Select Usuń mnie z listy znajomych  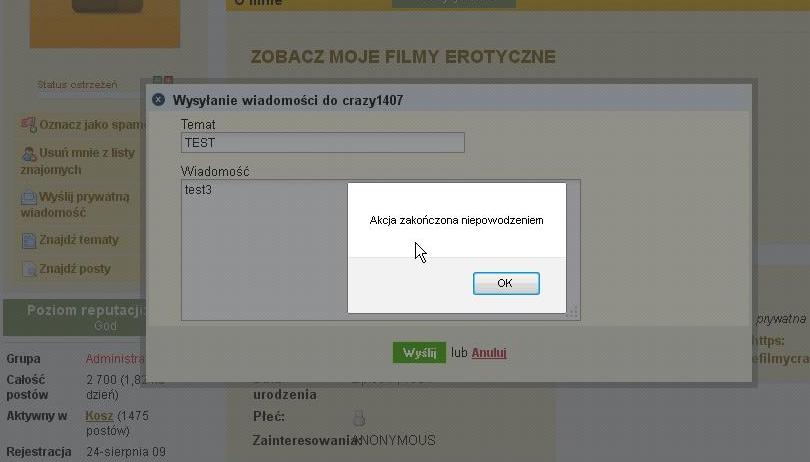click(77, 161)
